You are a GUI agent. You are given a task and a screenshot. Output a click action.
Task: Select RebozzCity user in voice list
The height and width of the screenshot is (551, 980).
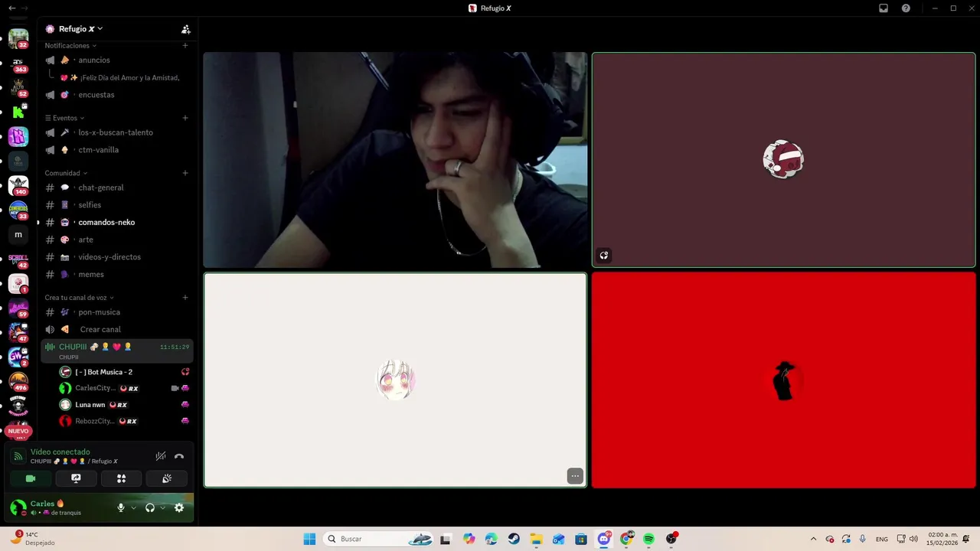click(x=124, y=421)
